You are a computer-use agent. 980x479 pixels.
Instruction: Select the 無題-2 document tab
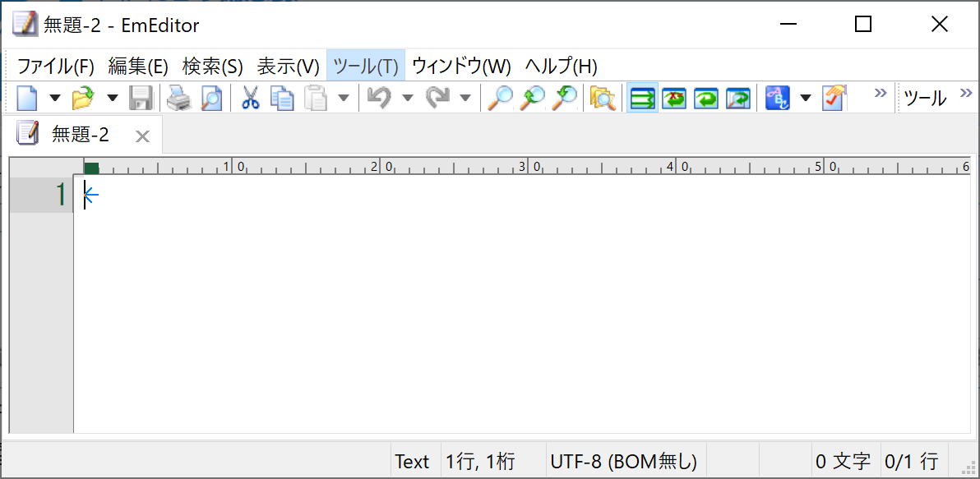pyautogui.click(x=81, y=134)
